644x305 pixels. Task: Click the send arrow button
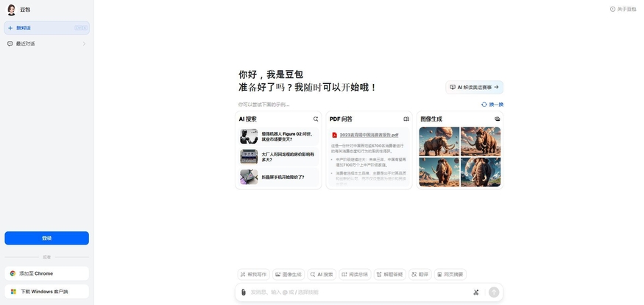494,292
